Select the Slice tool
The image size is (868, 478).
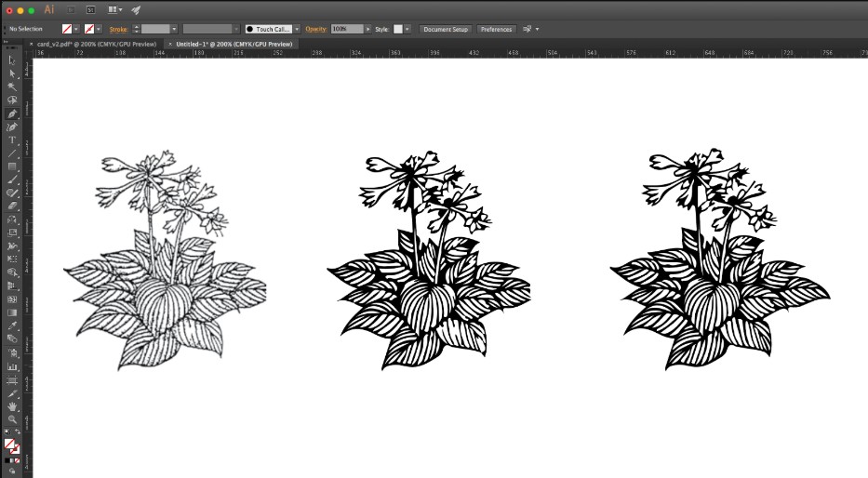point(12,394)
